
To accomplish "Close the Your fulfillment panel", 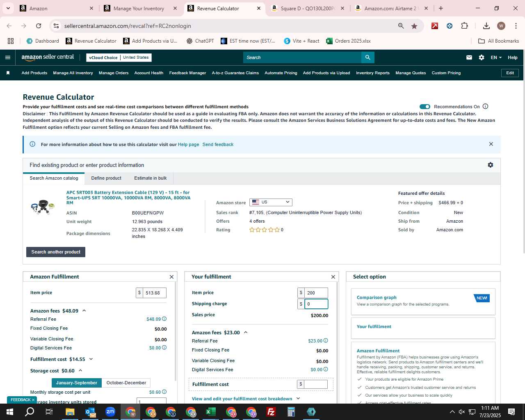I will (333, 277).
